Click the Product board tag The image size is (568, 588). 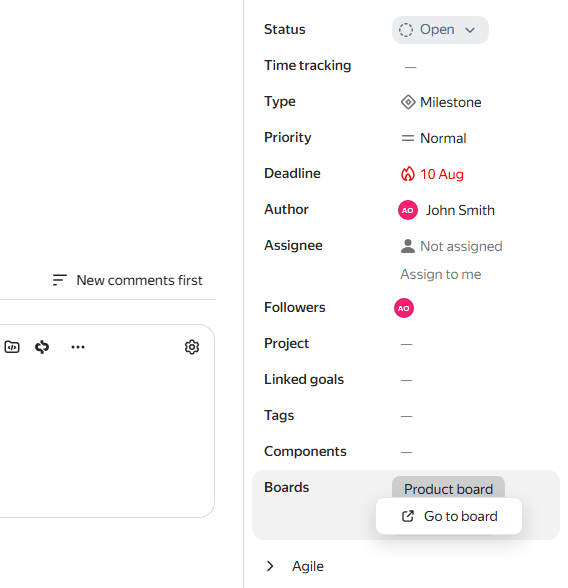pos(448,487)
